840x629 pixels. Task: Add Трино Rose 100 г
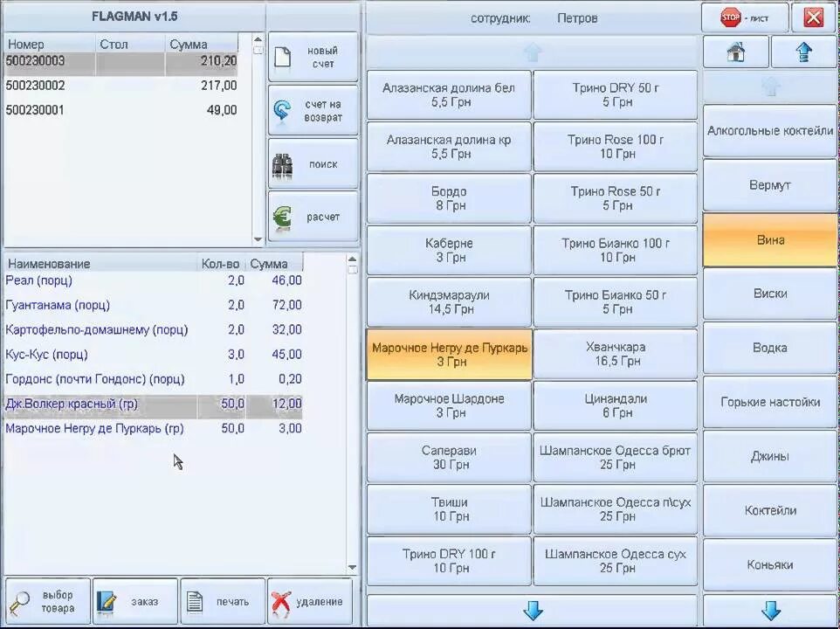coord(616,147)
